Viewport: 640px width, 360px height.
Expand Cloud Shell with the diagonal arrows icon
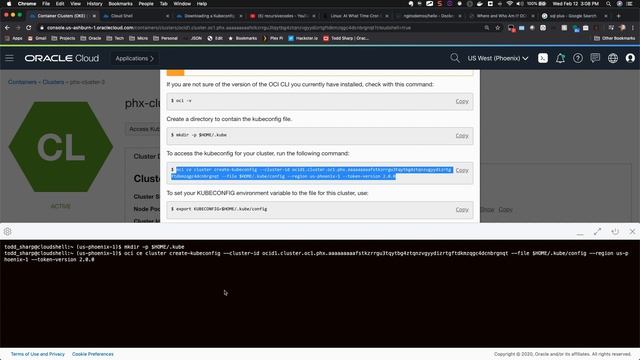[598, 231]
